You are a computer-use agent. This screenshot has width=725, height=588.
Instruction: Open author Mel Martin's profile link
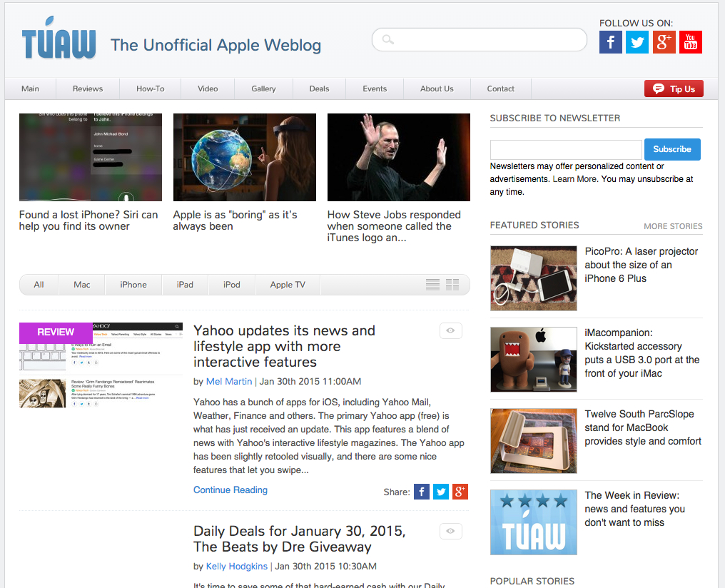[229, 381]
